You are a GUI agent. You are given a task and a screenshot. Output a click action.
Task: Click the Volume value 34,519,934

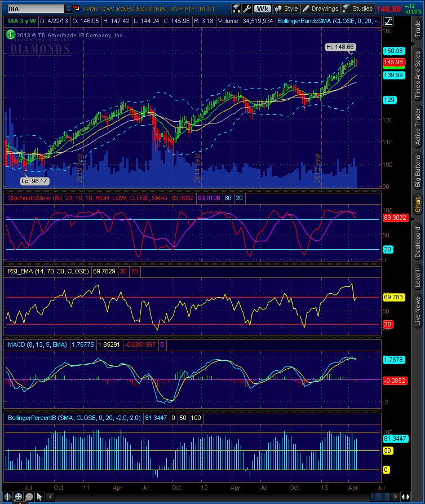(258, 21)
